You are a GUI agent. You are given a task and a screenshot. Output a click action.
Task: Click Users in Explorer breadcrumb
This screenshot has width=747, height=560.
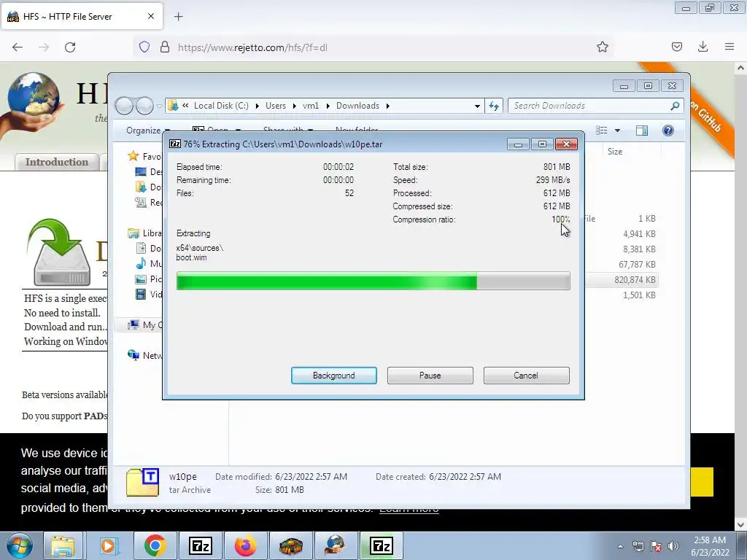coord(275,106)
